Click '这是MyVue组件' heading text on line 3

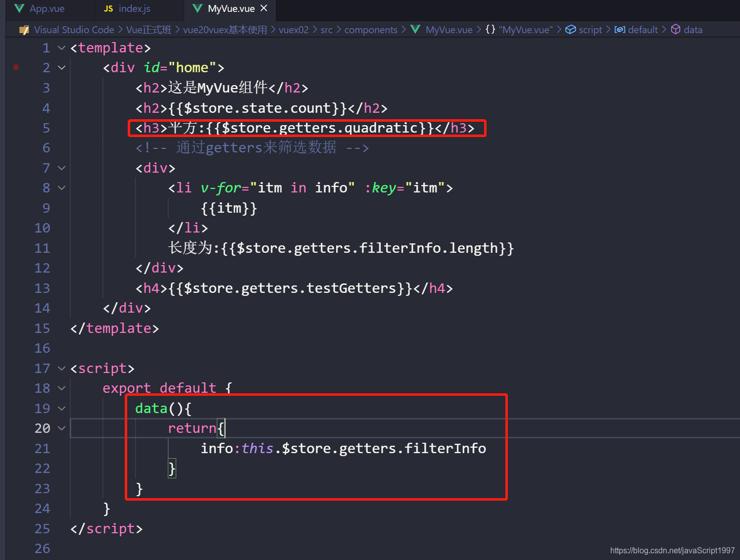[218, 88]
